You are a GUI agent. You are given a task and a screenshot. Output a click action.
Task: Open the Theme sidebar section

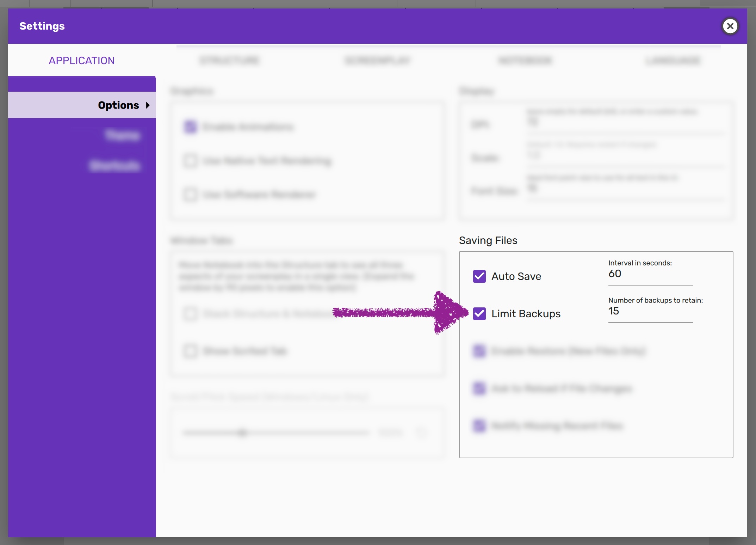tap(122, 135)
